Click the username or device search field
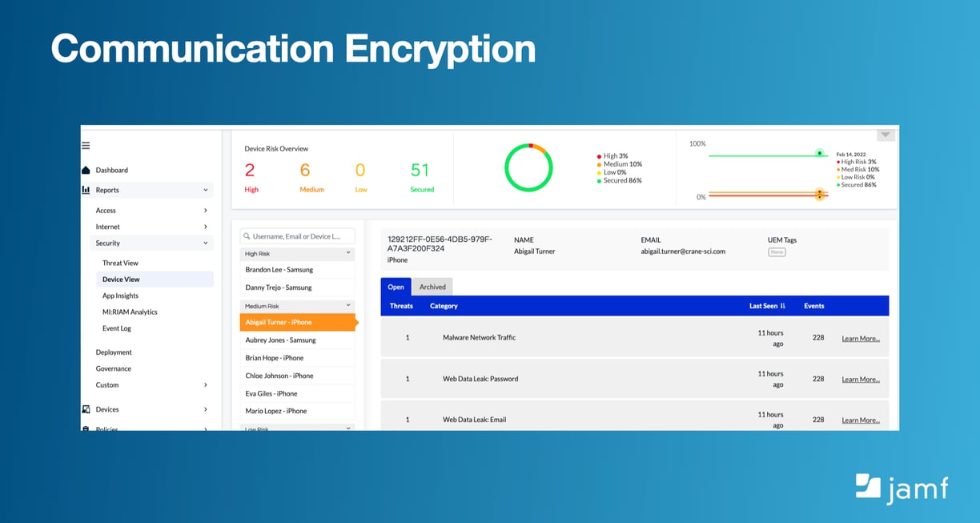 click(297, 236)
